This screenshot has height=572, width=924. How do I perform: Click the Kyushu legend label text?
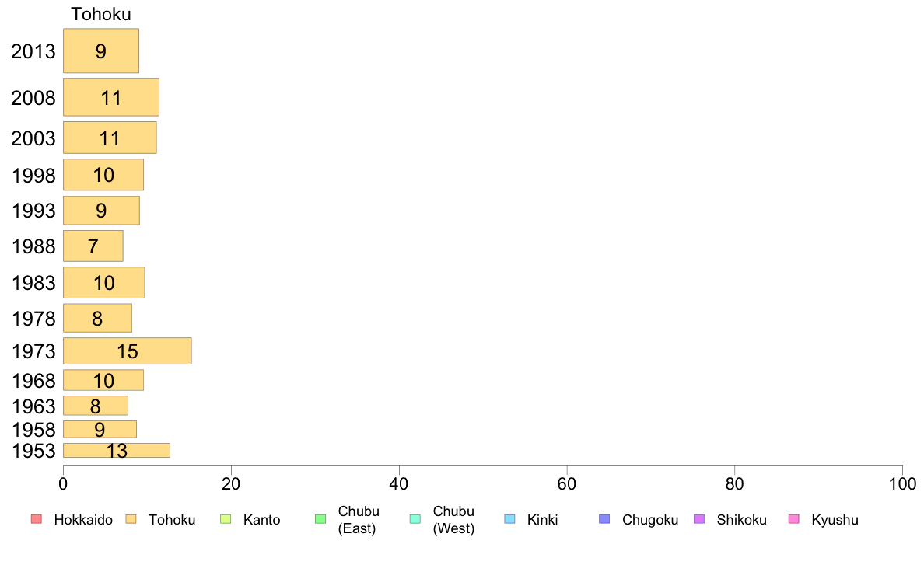pos(835,520)
